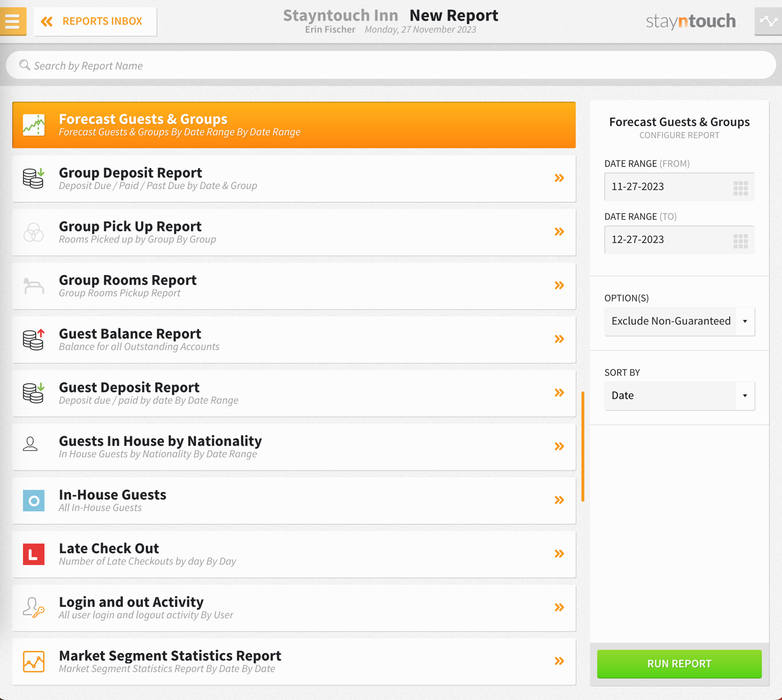782x700 pixels.
Task: Click the Guest Balance Report coins icon
Action: [x=34, y=339]
